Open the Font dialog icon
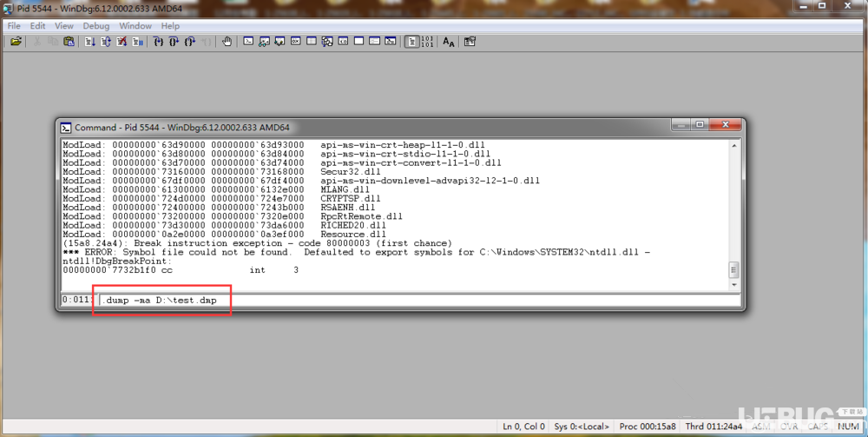 pos(449,42)
